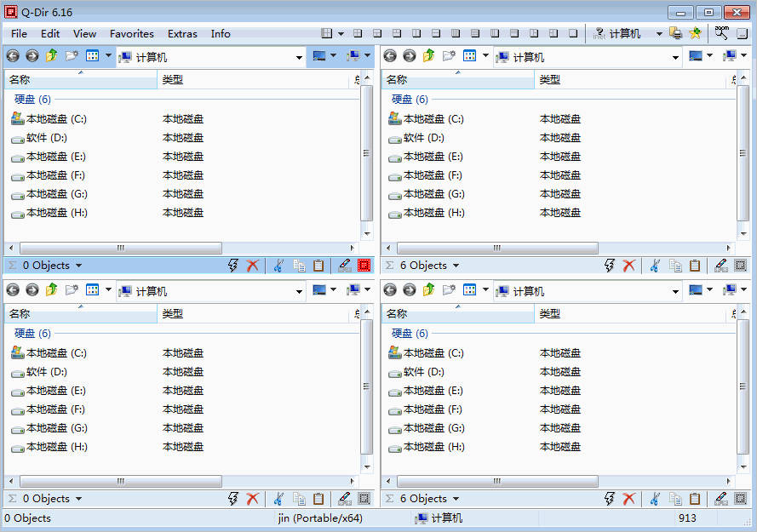The height and width of the screenshot is (532, 757).
Task: Expand the address bar dropdown in the top-right pane
Action: [x=675, y=57]
